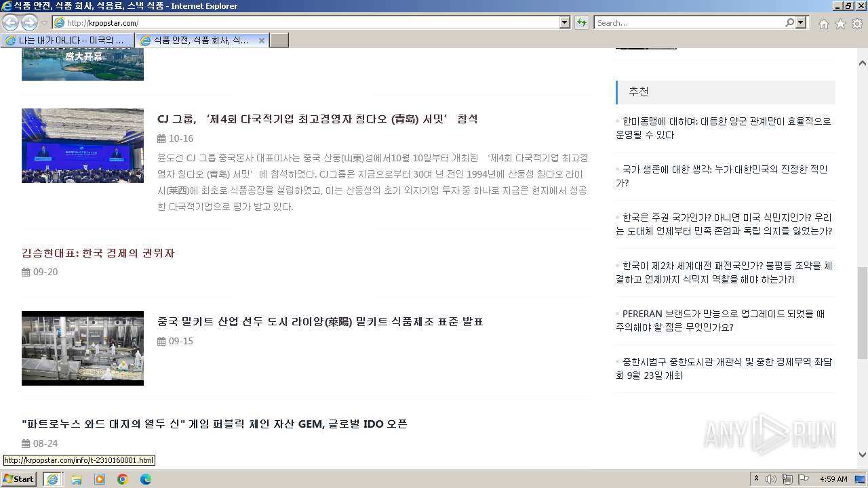The width and height of the screenshot is (868, 488).
Task: Open File Explorer folder taskbar icon
Action: click(x=77, y=479)
